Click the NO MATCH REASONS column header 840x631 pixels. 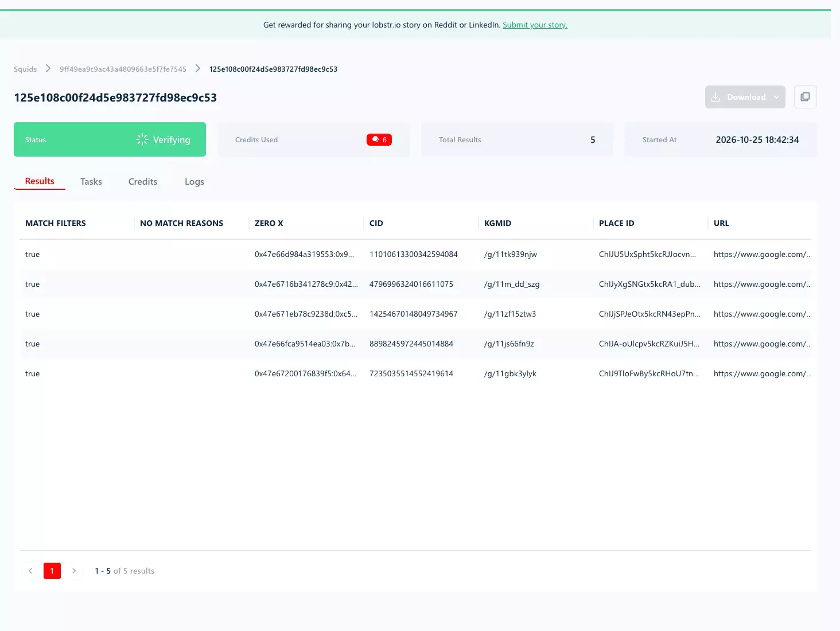181,223
